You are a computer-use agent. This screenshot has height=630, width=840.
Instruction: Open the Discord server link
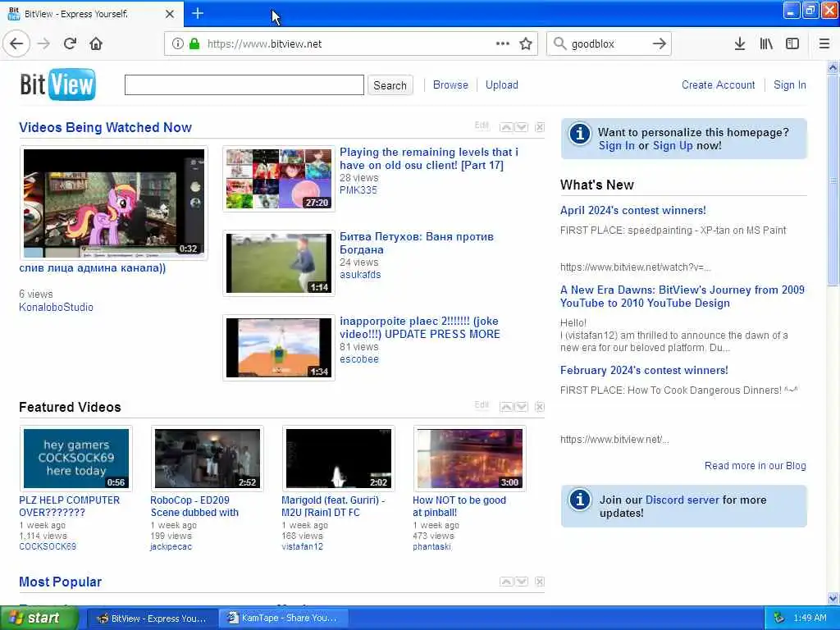tap(682, 500)
